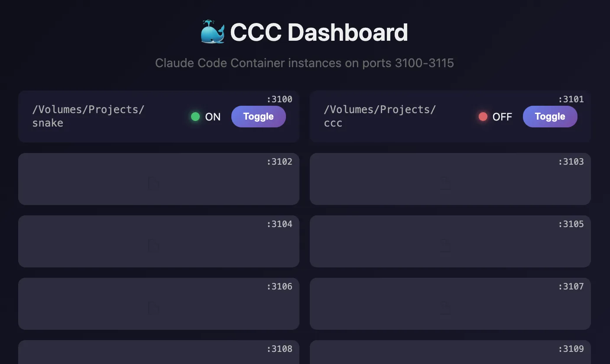The height and width of the screenshot is (364, 610).
Task: Select the file placeholder icon in slot 3103
Action: tap(445, 184)
